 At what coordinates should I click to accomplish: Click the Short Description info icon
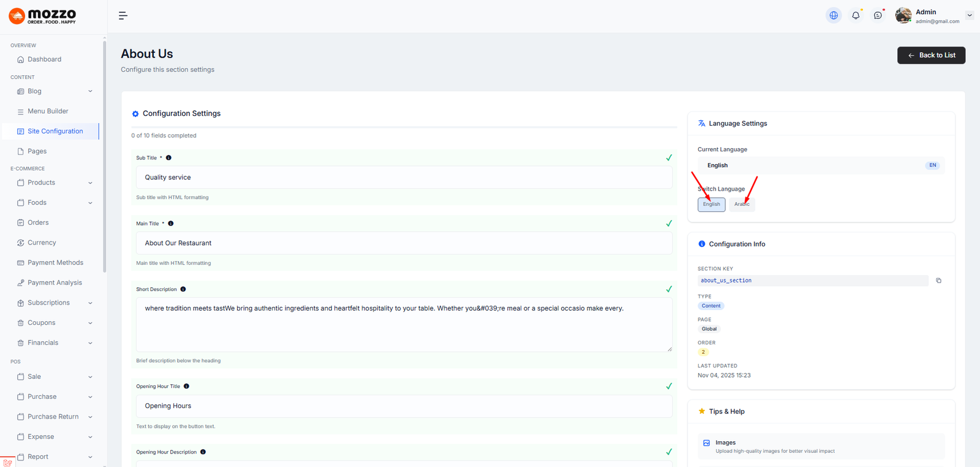(183, 289)
